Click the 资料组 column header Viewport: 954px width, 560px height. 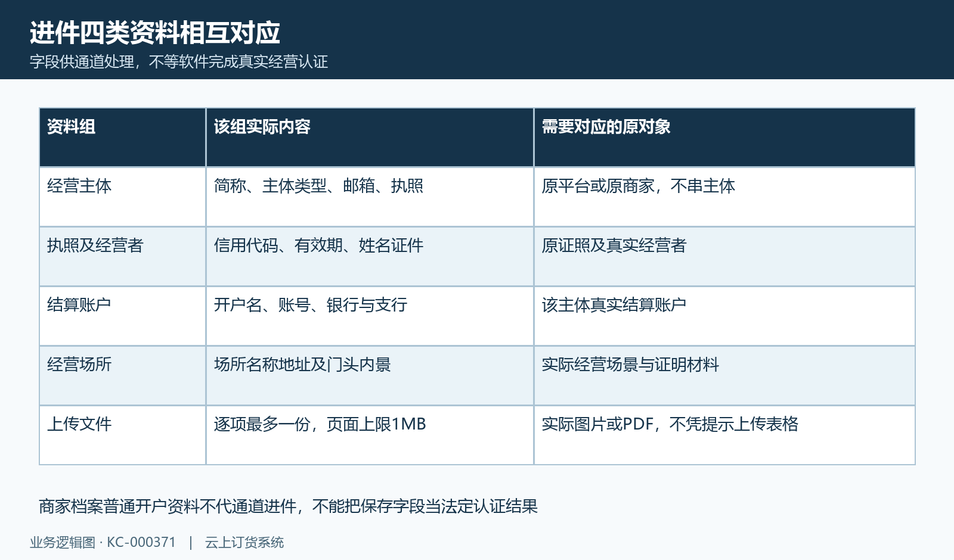click(x=122, y=138)
